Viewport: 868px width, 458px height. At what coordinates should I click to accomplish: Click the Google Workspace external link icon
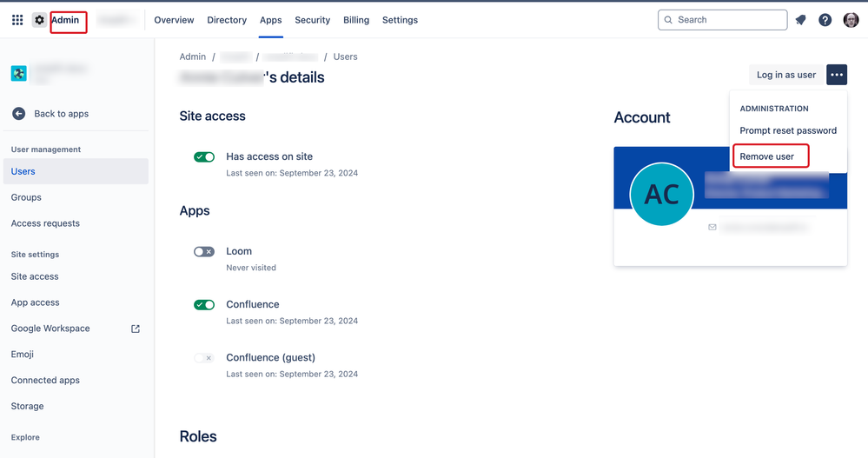pyautogui.click(x=135, y=329)
